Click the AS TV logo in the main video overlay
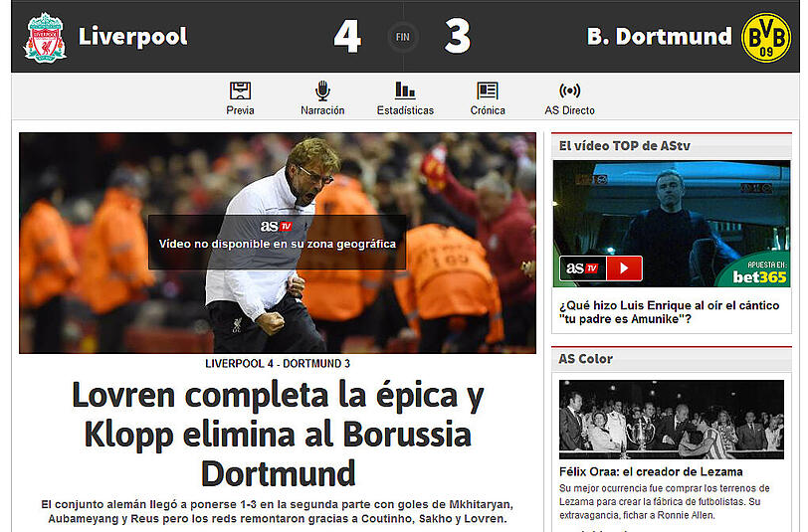The image size is (808, 532). pyautogui.click(x=277, y=226)
